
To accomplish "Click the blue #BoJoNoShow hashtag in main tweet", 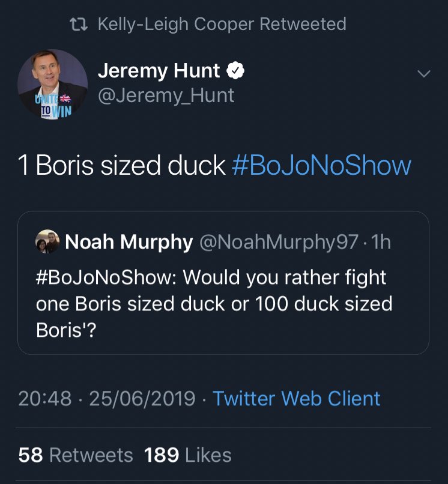I will coord(321,165).
